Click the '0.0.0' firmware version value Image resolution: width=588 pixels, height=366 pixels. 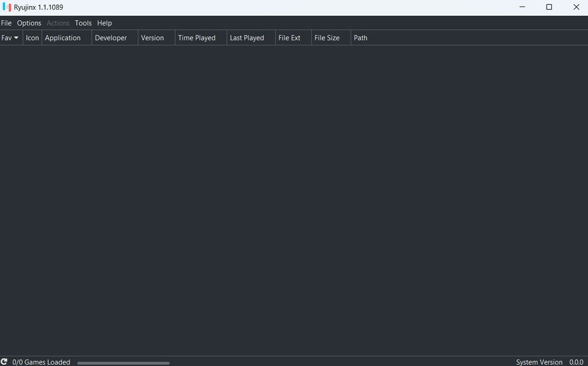tap(576, 362)
